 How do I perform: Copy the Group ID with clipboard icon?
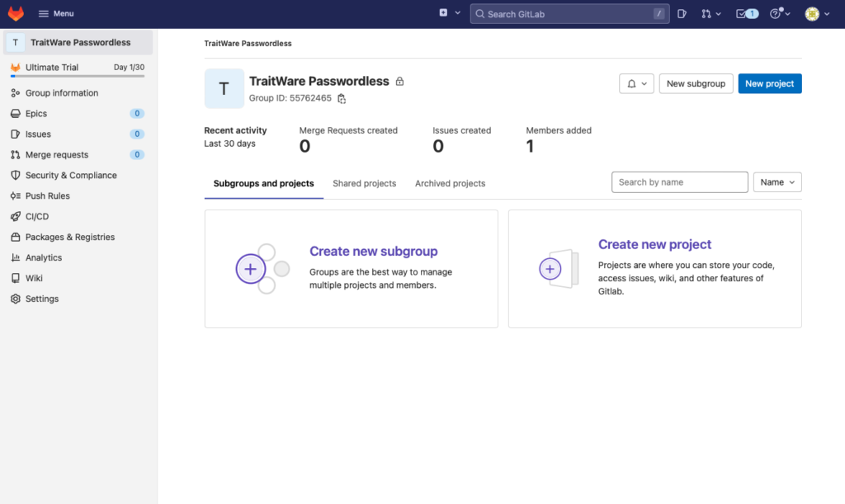pos(342,98)
